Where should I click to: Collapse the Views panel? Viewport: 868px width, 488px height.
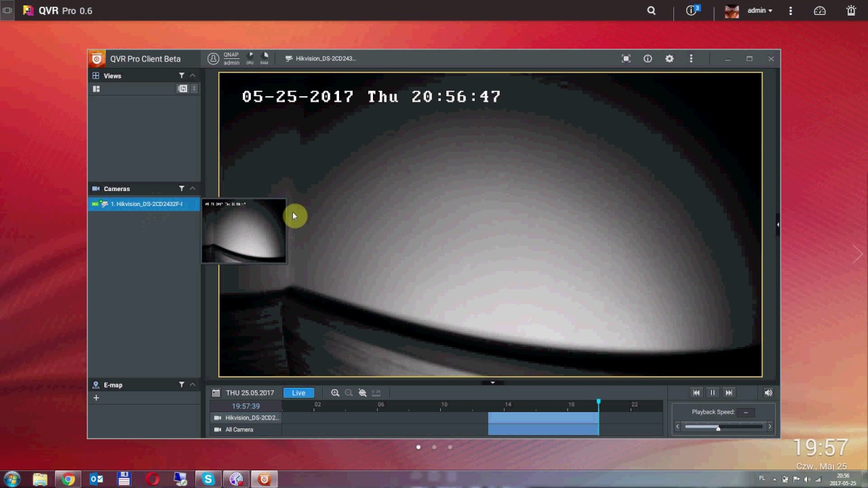(x=193, y=75)
